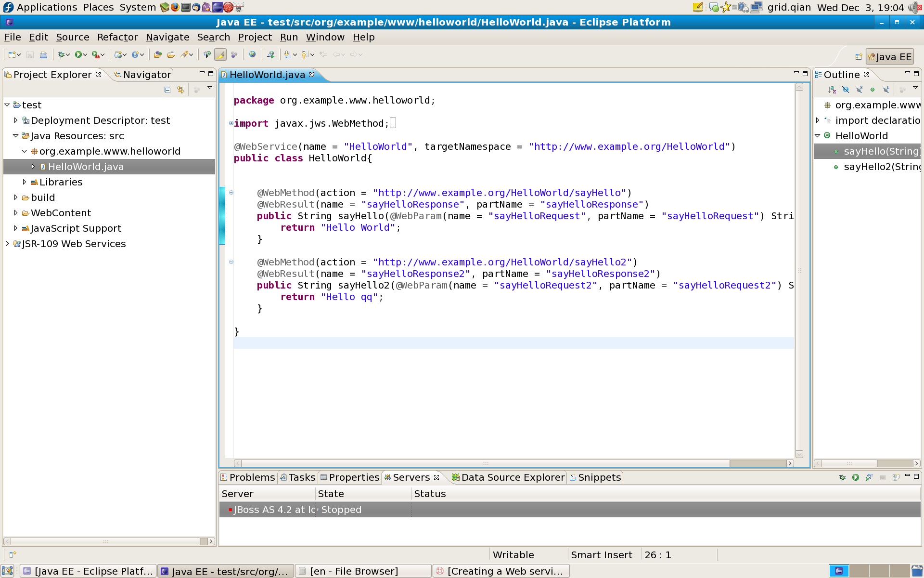This screenshot has height=578, width=924.
Task: Click the Java EE perspective button
Action: tap(889, 57)
